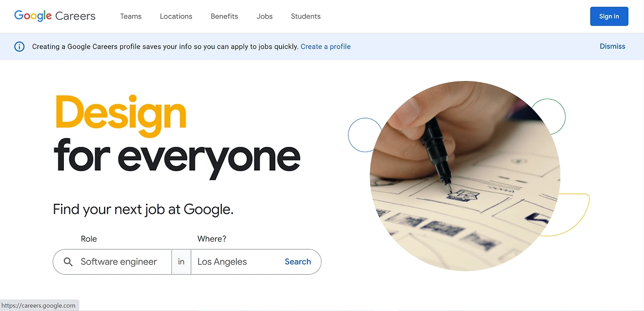Follow the Create a profile link
Image resolution: width=644 pixels, height=311 pixels.
tap(326, 46)
